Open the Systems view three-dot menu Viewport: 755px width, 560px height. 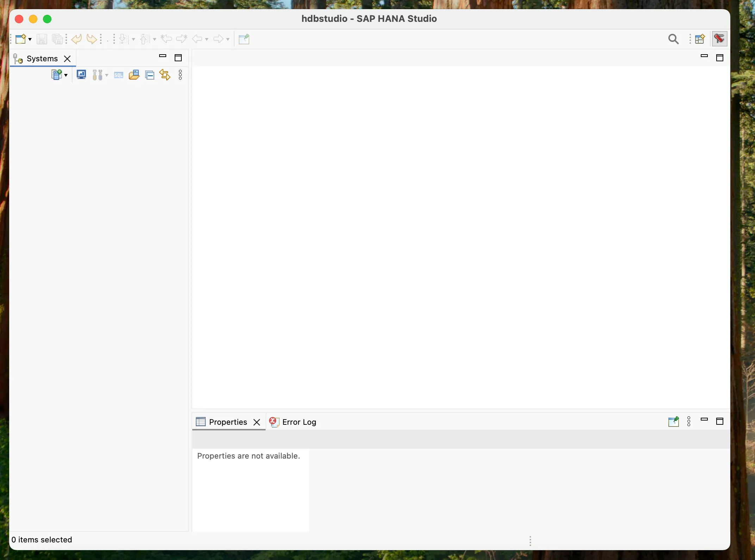tap(180, 75)
